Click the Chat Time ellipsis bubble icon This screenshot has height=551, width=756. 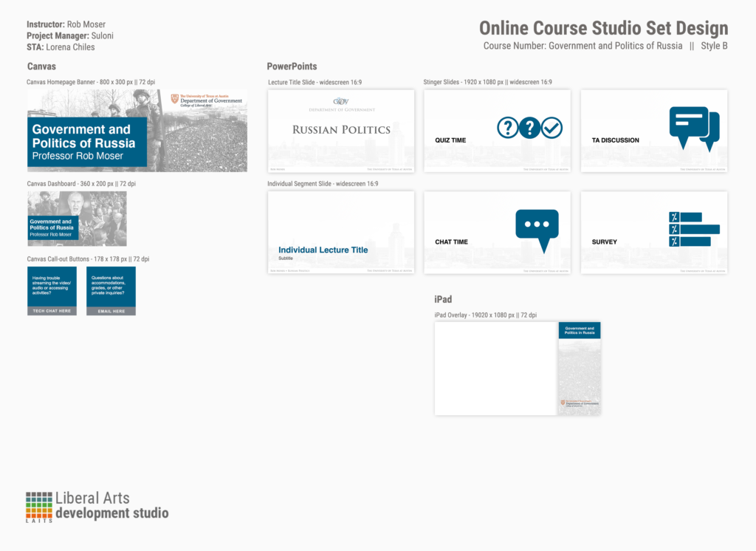point(537,231)
